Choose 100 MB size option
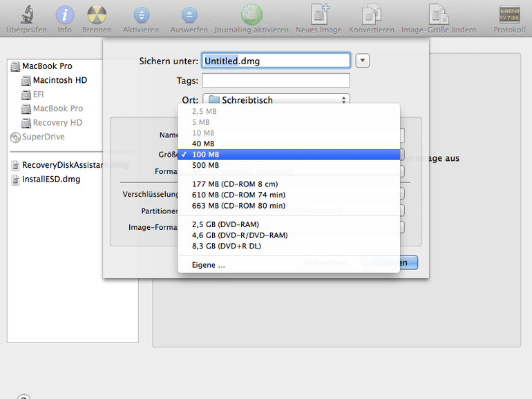Image resolution: width=532 pixels, height=399 pixels. (289, 155)
